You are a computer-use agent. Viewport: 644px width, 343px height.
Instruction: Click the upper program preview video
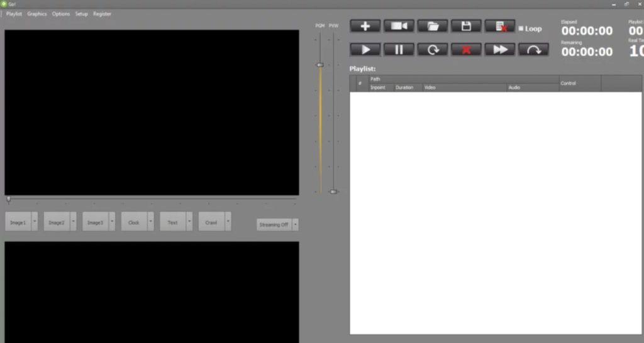152,112
